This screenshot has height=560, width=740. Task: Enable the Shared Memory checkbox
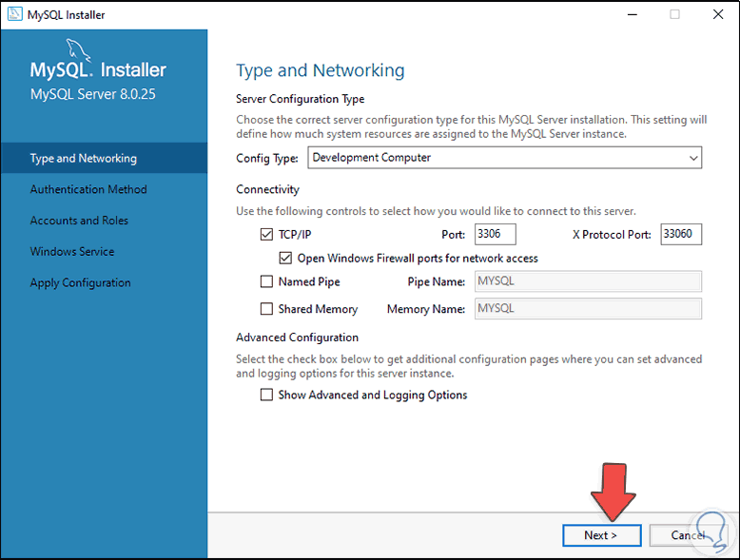tap(266, 309)
